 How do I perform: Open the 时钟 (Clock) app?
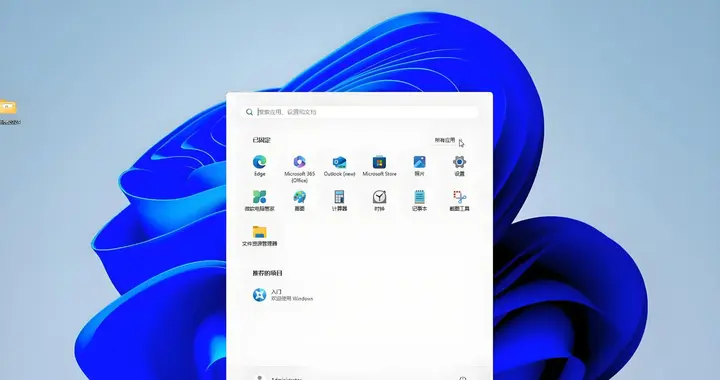pyautogui.click(x=379, y=201)
